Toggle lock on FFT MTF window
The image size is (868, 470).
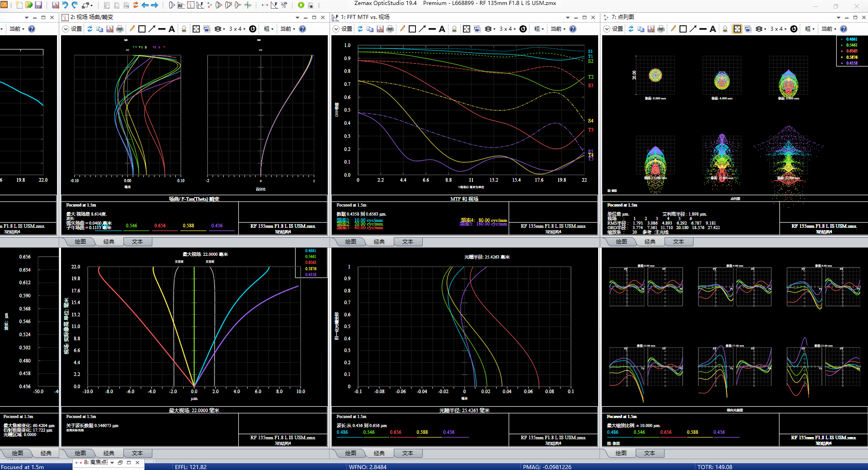tap(454, 28)
